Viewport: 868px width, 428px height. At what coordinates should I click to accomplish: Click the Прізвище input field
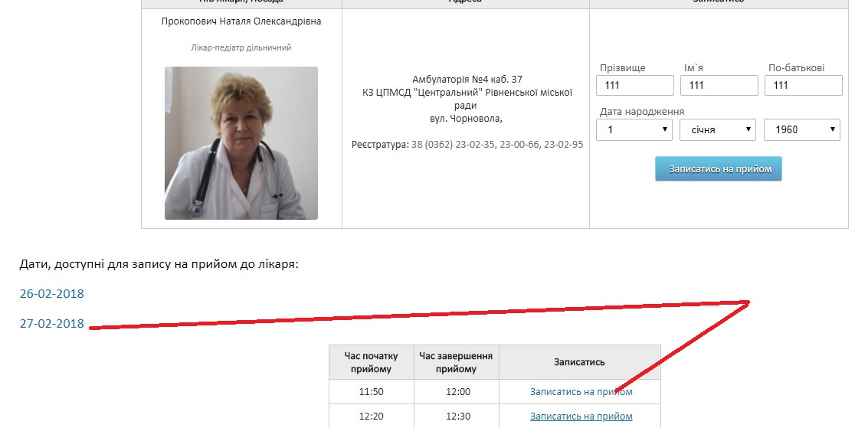[635, 85]
